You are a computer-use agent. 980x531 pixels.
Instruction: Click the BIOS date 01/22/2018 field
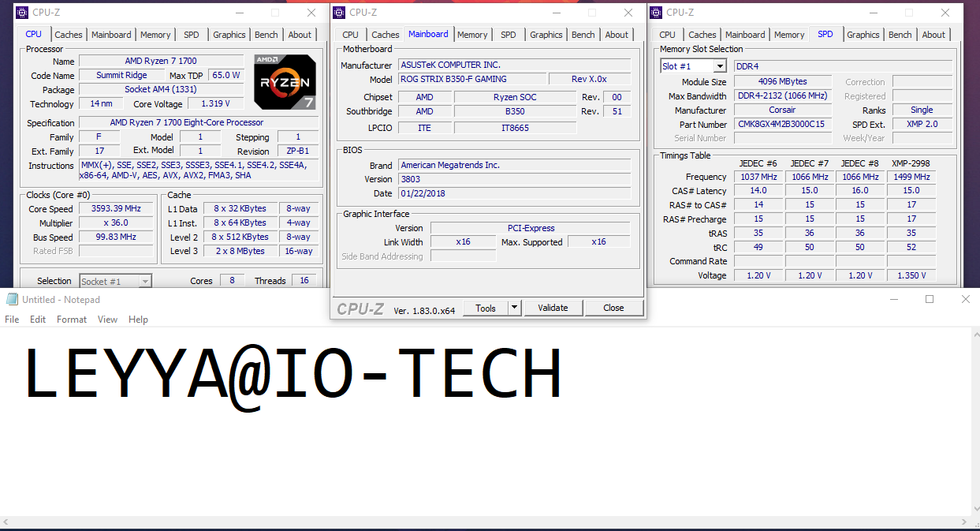pos(514,194)
